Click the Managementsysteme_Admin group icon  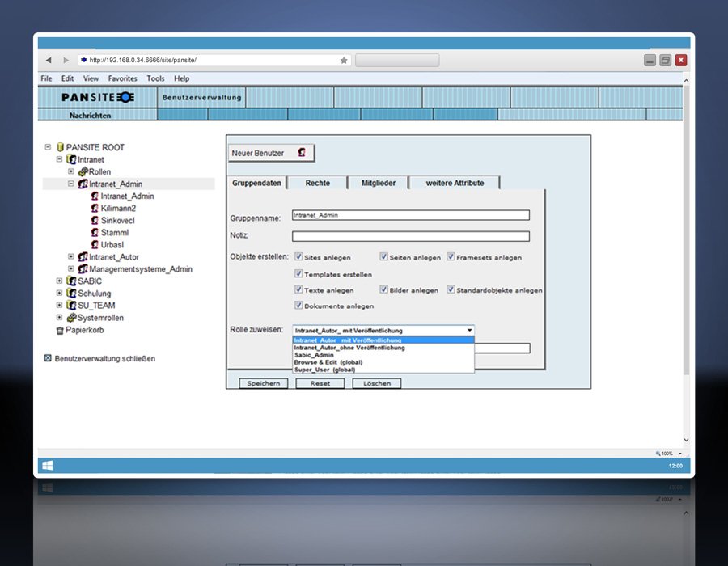click(83, 268)
